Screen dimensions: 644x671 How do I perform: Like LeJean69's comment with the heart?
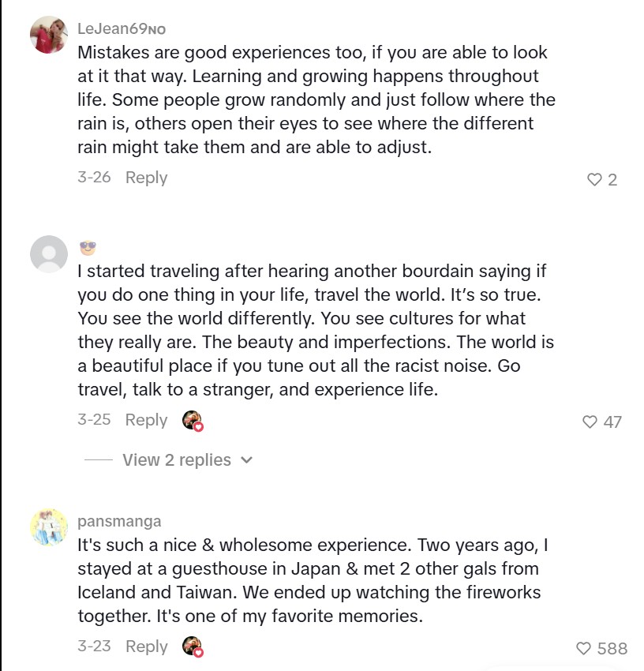pyautogui.click(x=594, y=180)
